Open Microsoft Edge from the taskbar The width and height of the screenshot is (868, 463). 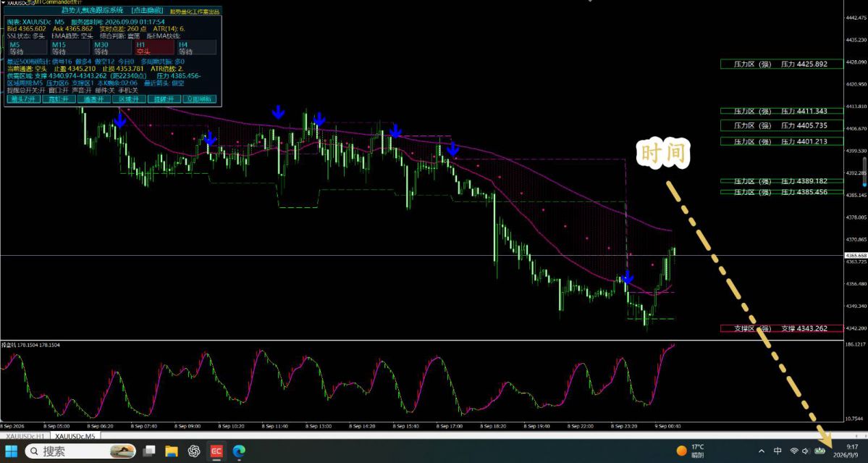pyautogui.click(x=239, y=451)
